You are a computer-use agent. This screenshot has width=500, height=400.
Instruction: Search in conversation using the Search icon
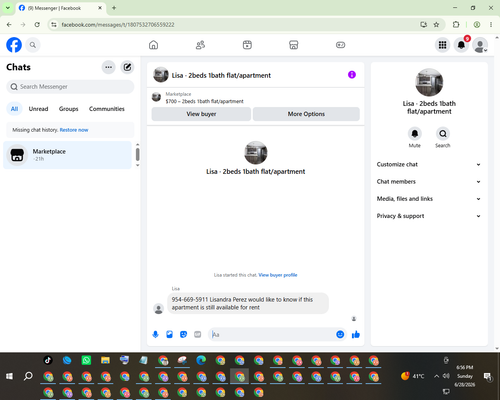coord(443,134)
